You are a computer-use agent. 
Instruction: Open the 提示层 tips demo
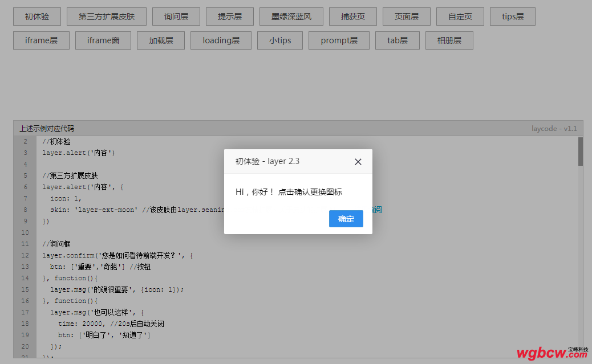[x=229, y=17]
